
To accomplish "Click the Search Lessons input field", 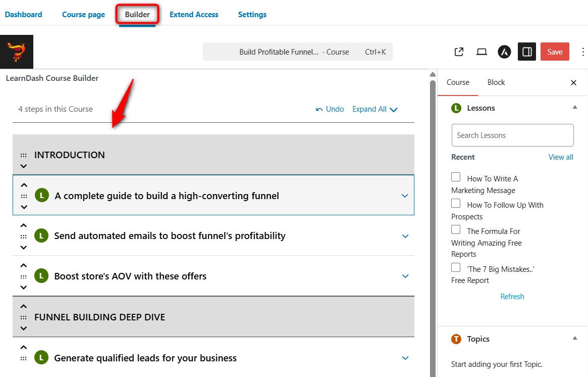I will [x=512, y=135].
